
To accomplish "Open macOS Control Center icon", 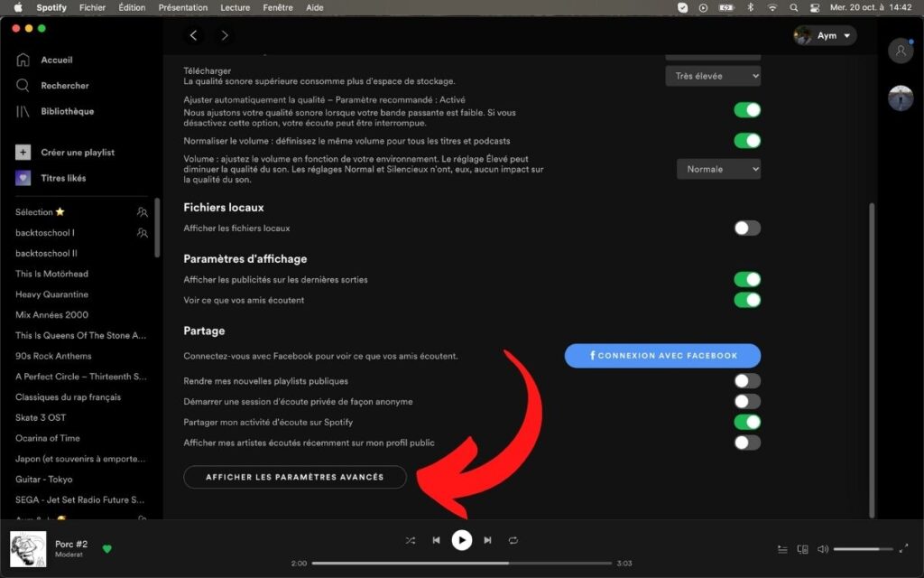I will (815, 7).
